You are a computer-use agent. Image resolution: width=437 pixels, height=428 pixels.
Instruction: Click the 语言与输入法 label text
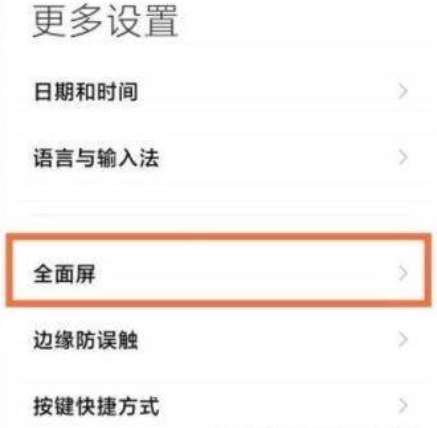[x=96, y=158]
